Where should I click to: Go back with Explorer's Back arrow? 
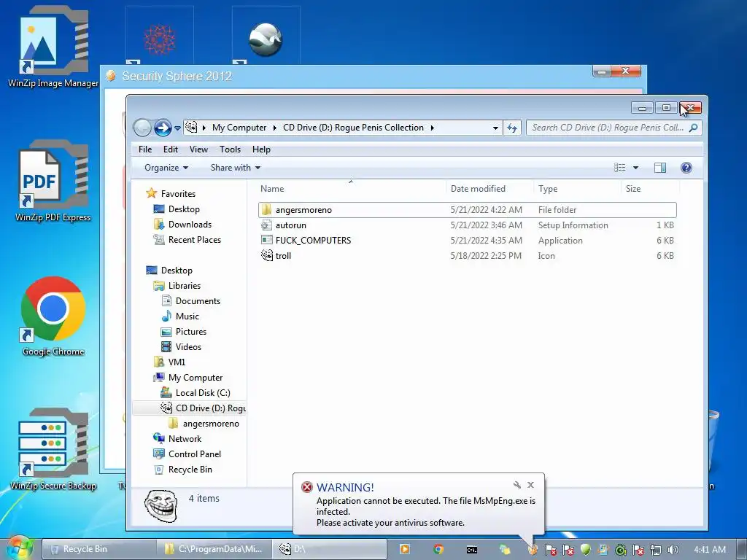click(142, 128)
